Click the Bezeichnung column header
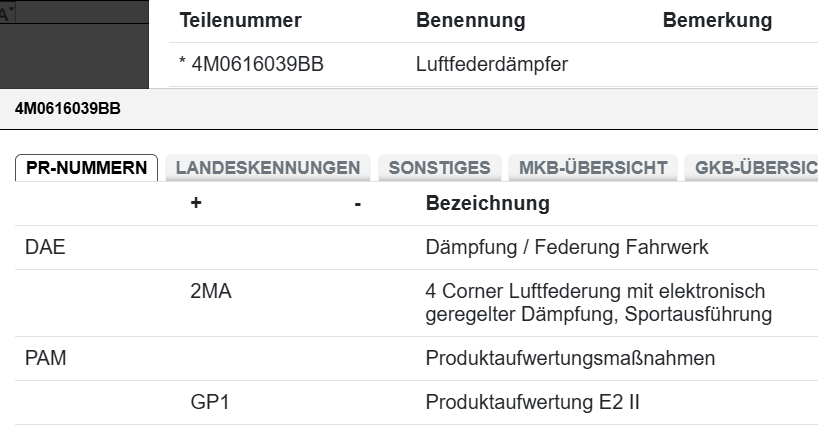The width and height of the screenshot is (818, 425). 487,204
